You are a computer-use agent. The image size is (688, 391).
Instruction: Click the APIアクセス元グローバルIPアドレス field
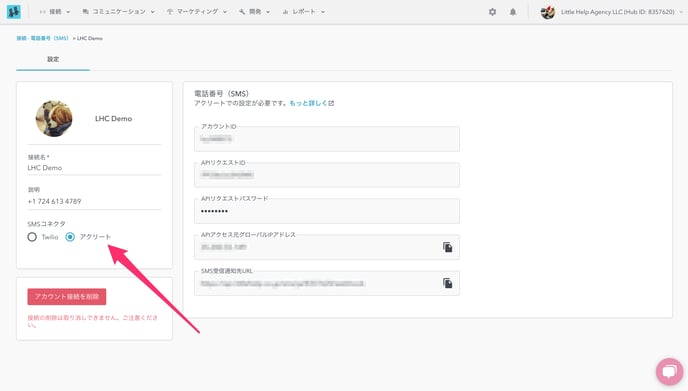pos(327,248)
